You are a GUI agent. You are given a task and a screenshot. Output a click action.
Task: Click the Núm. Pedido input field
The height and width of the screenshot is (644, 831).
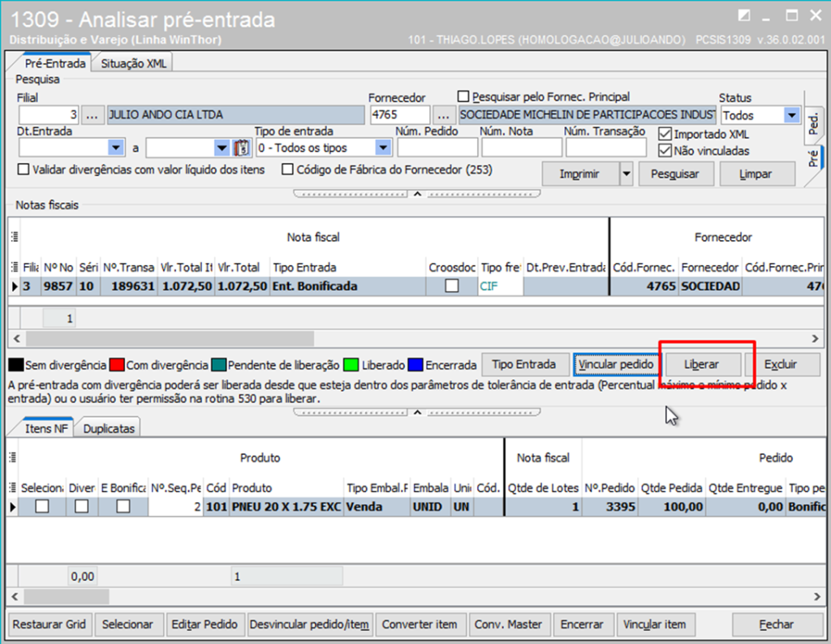(x=437, y=148)
